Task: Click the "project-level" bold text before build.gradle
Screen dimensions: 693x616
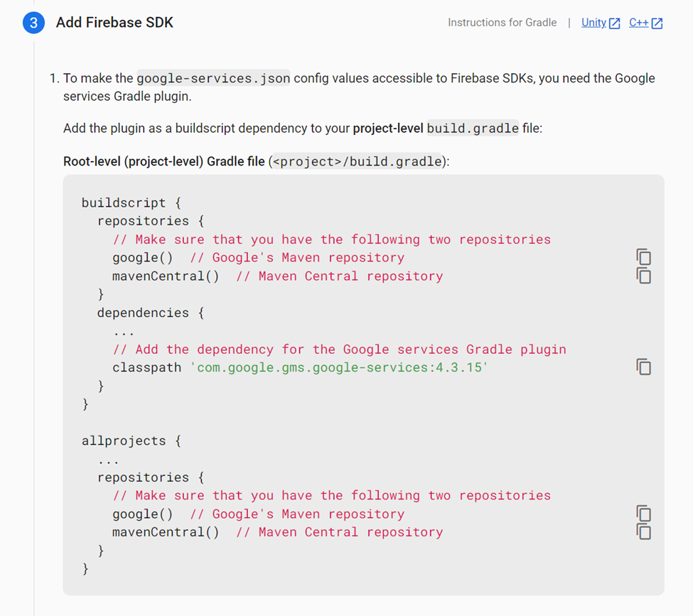Action: pyautogui.click(x=388, y=128)
